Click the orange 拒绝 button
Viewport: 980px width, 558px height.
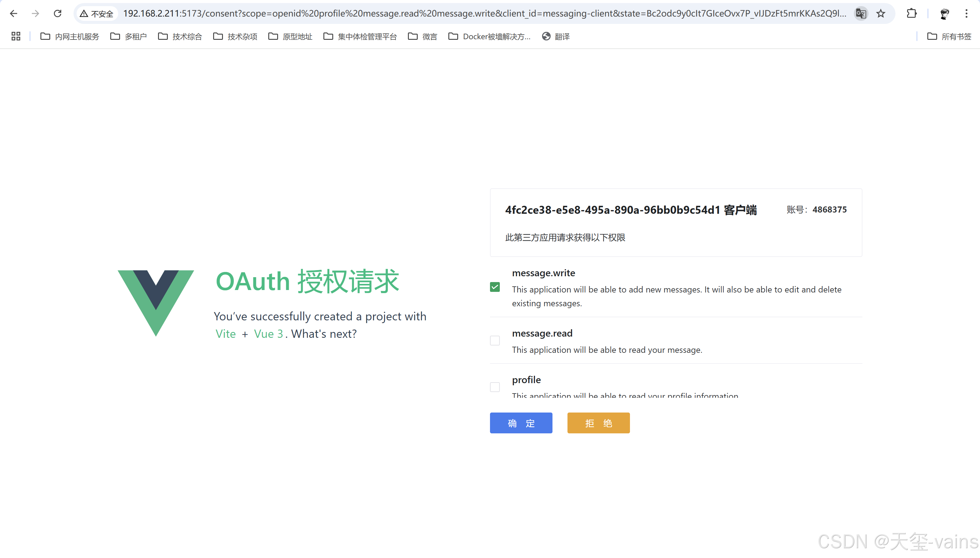coord(598,423)
